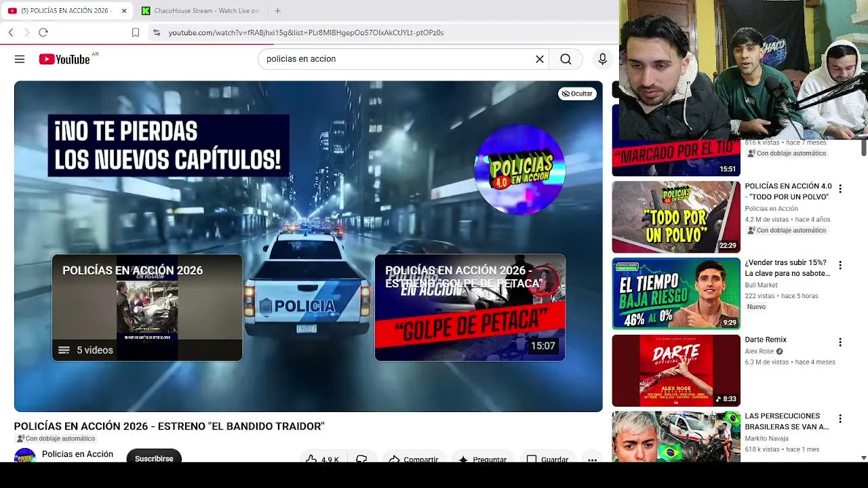Open options menu for "Darte Remix" video
The height and width of the screenshot is (488, 868).
coord(840,342)
